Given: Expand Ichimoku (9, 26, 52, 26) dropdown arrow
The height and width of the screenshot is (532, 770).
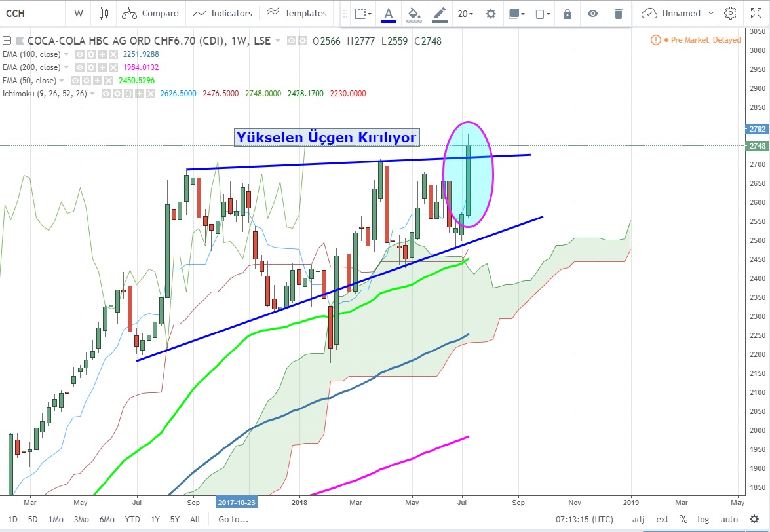Looking at the screenshot, I should 92,94.
